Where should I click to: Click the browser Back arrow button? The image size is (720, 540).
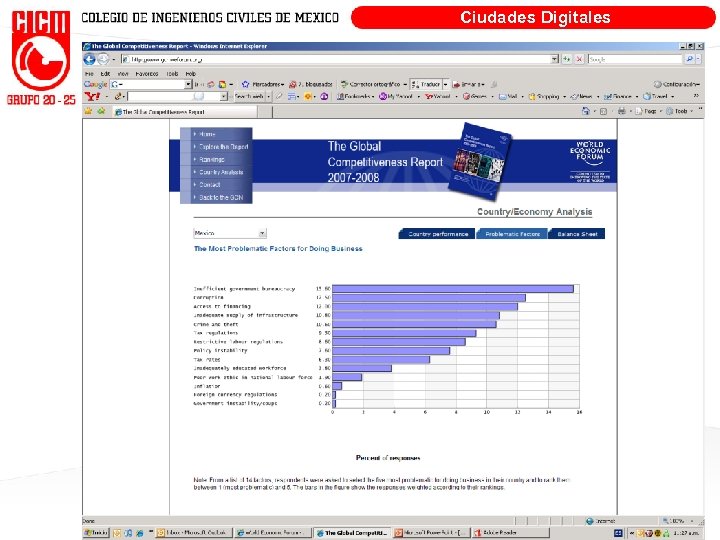(90, 59)
